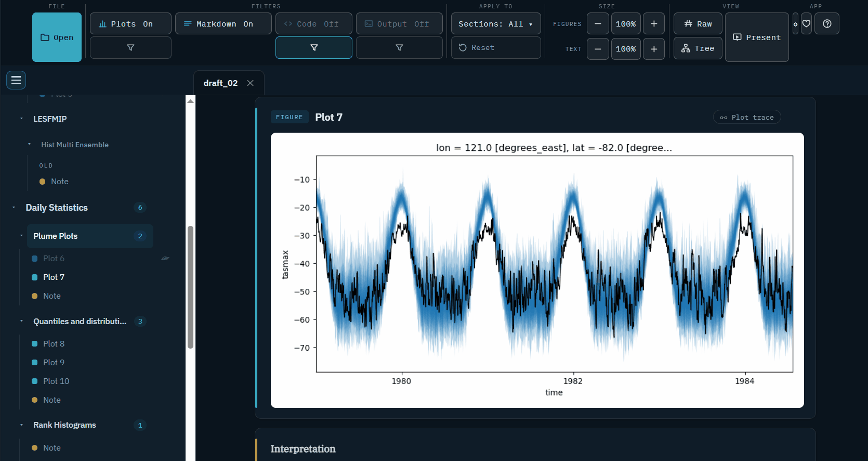Viewport: 868px width, 461px height.
Task: Click the Plot trace button
Action: click(747, 118)
